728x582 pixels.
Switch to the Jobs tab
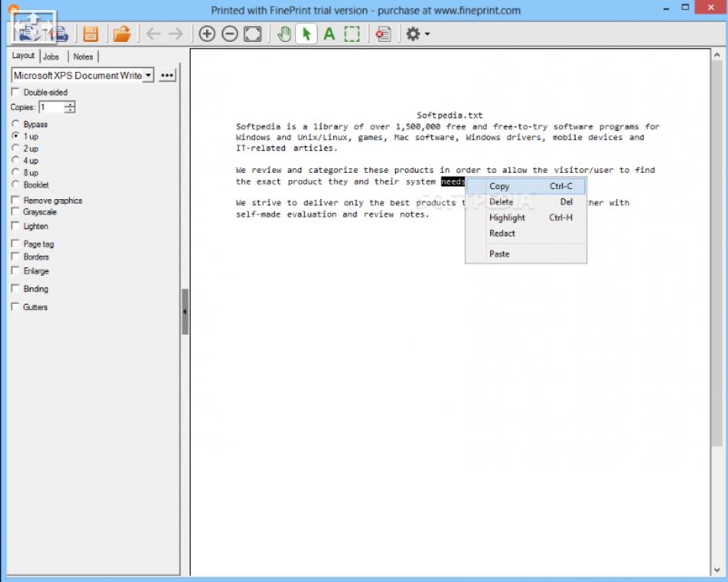coord(51,57)
